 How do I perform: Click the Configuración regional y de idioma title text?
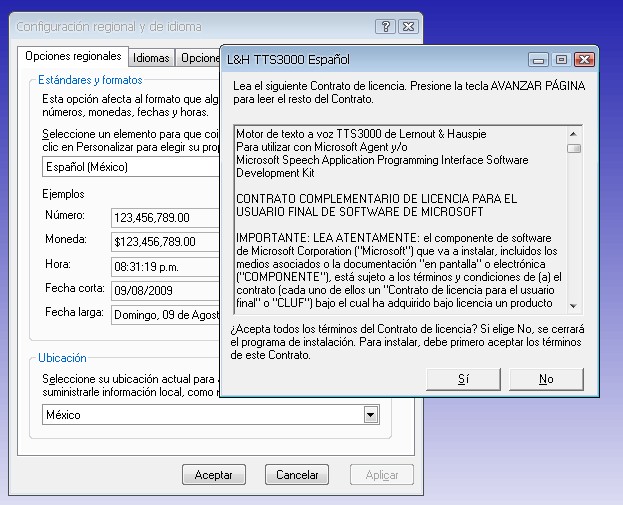click(109, 27)
